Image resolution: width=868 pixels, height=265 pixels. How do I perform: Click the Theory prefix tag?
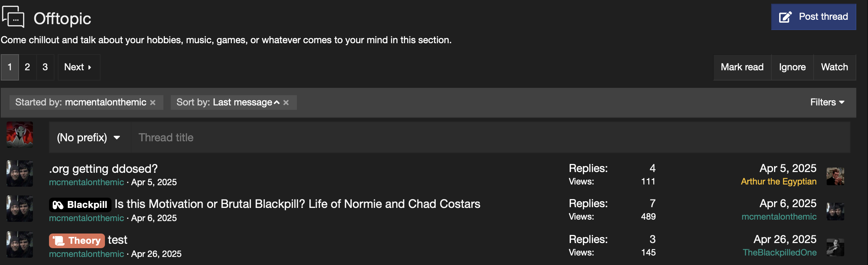tap(77, 240)
